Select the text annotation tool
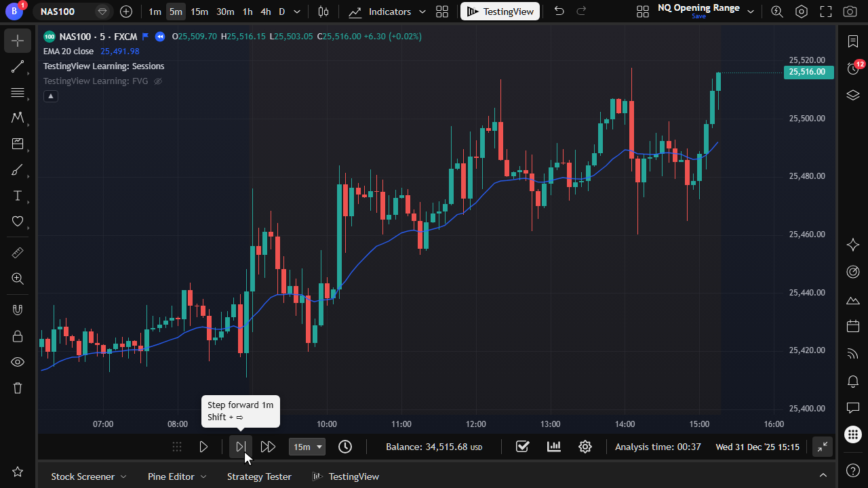 18,196
